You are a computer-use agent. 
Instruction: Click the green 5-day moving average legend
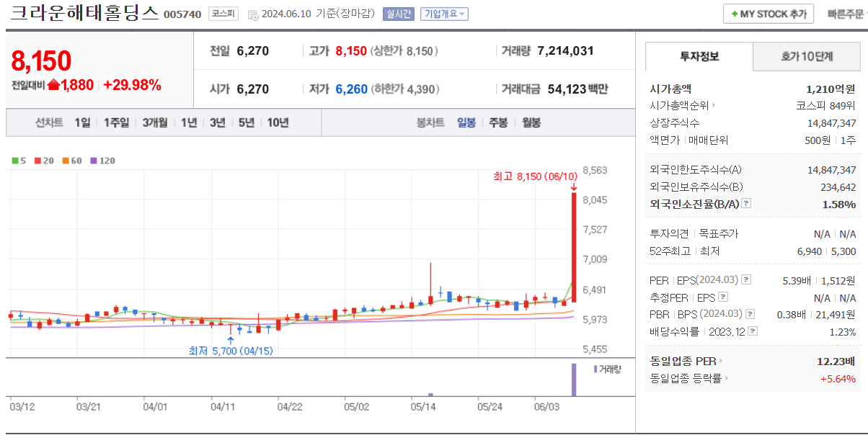coord(19,161)
